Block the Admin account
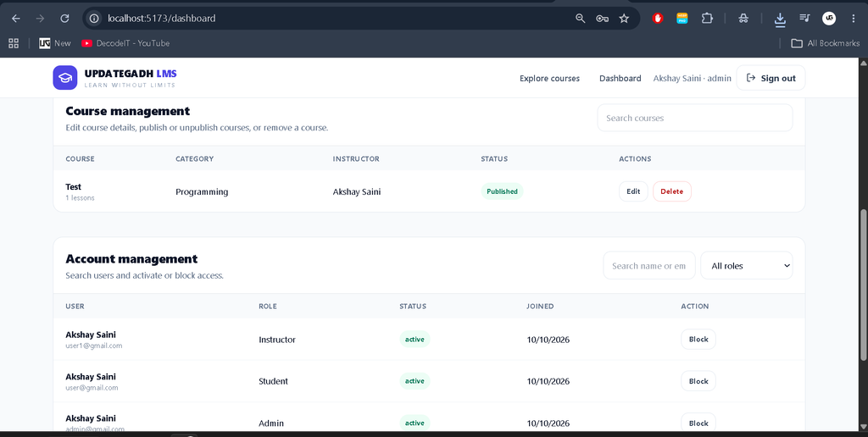Viewport: 868px width, 437px height. coord(698,423)
